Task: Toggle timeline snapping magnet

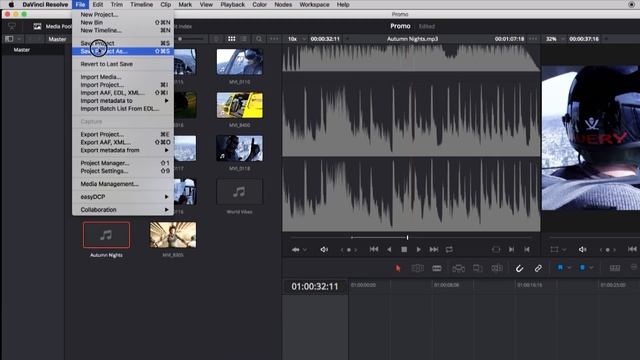Action: (519, 268)
